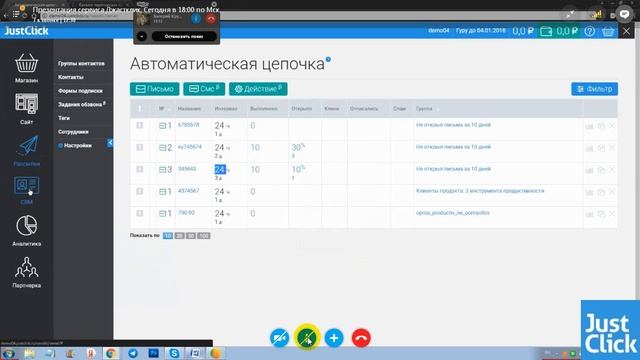Delete the opros_productiv row
640x360 pixels.
(x=612, y=214)
